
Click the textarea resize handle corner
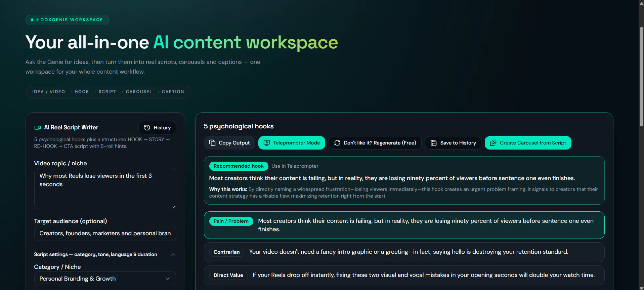click(x=174, y=207)
